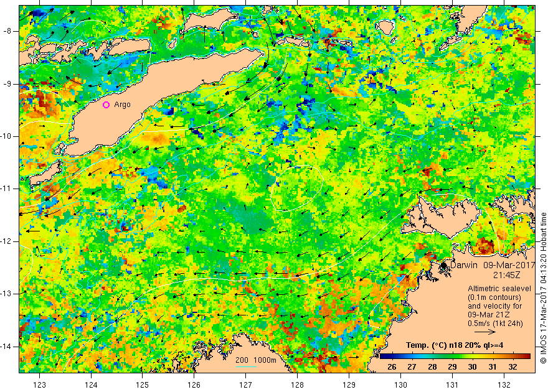Click the cyan 200m contour legend line
548x392 pixels.
tap(245, 366)
